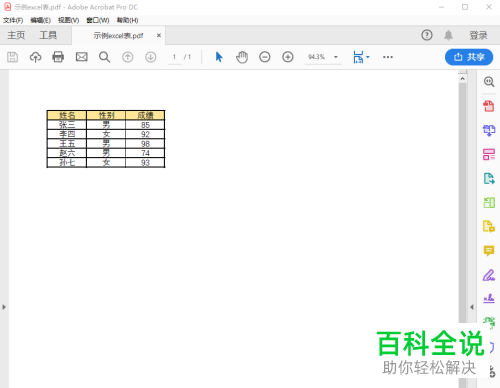
Task: Click the score cell 74
Action: click(x=145, y=153)
